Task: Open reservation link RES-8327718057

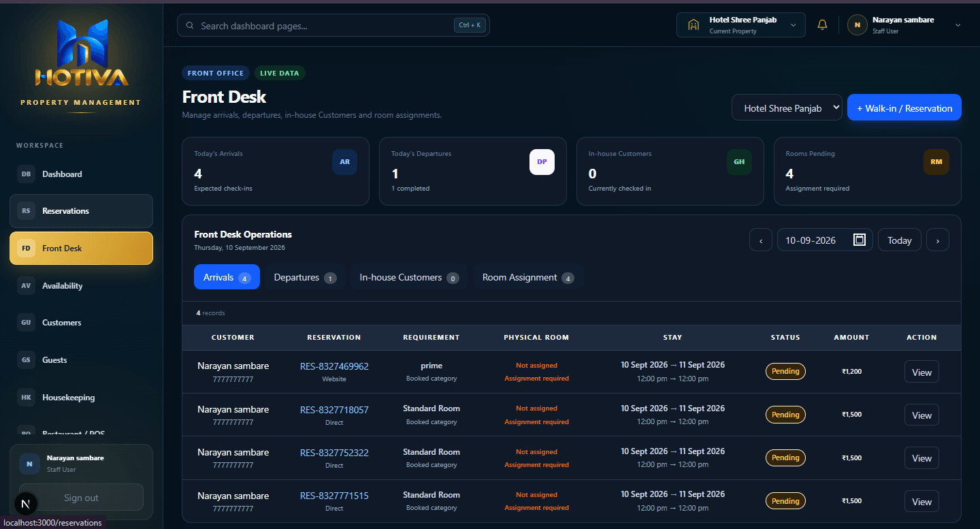Action: [x=334, y=410]
